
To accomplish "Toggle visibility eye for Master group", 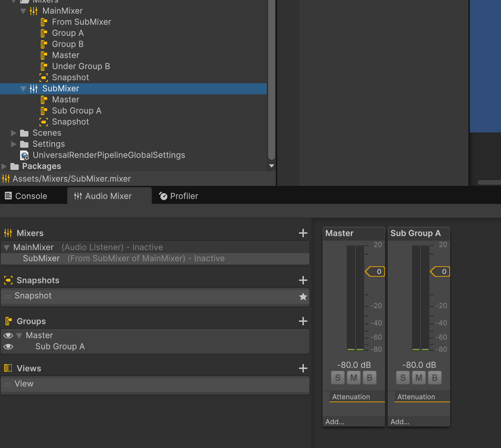I will (8, 336).
